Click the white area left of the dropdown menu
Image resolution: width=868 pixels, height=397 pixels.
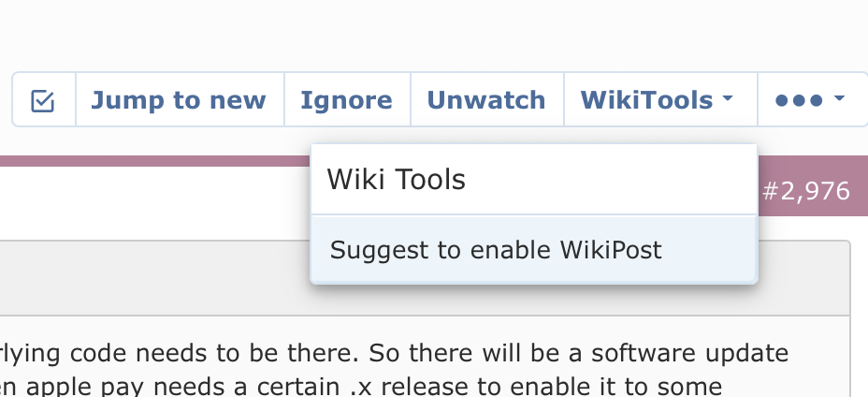[x=155, y=203]
